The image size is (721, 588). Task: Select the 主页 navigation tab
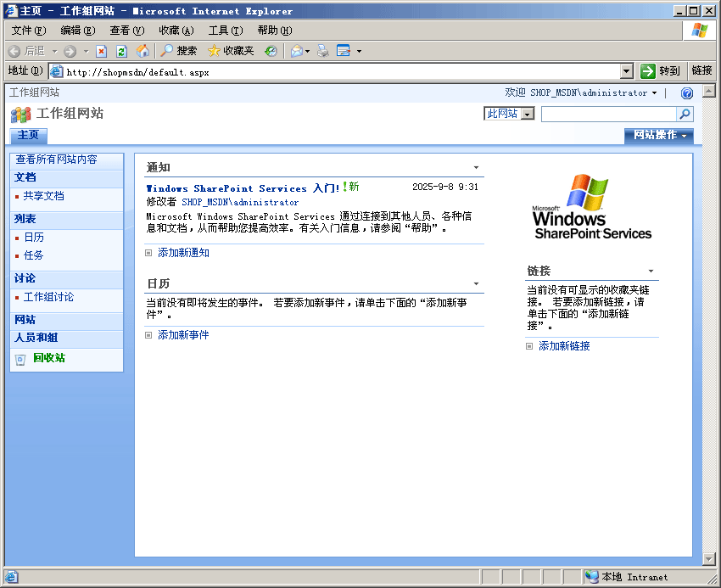point(29,135)
